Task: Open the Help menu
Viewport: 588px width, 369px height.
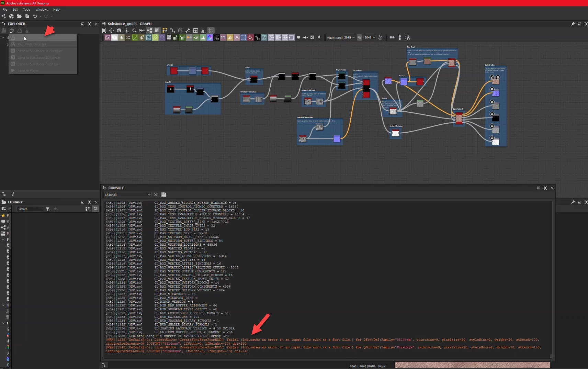Action: 56,10
